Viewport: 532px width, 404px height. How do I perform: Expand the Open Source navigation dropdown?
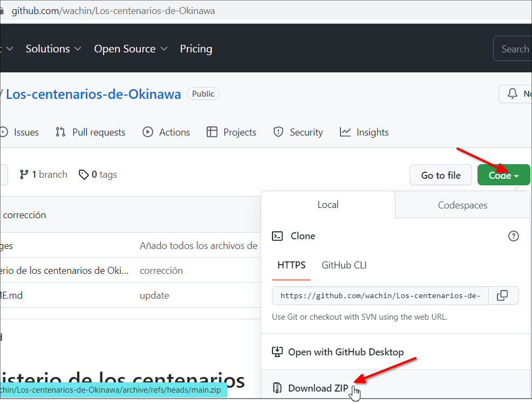click(131, 49)
